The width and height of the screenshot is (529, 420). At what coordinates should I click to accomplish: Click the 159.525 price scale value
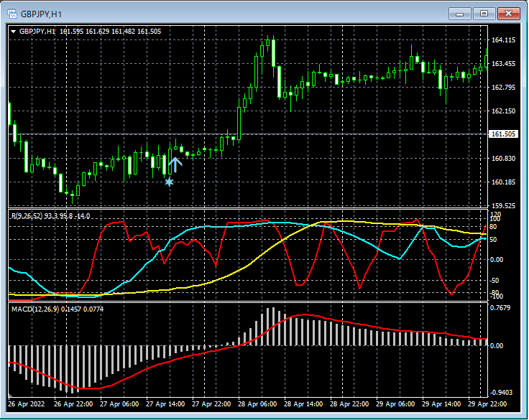point(505,205)
